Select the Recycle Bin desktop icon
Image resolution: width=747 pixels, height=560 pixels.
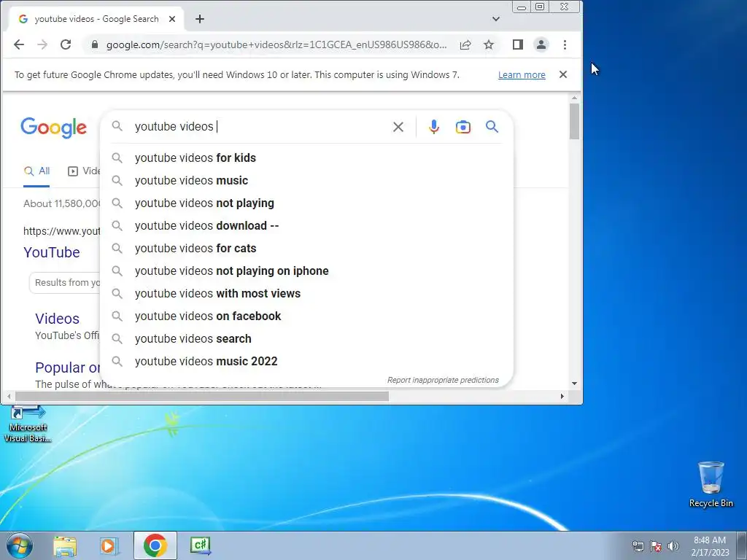[711, 484]
